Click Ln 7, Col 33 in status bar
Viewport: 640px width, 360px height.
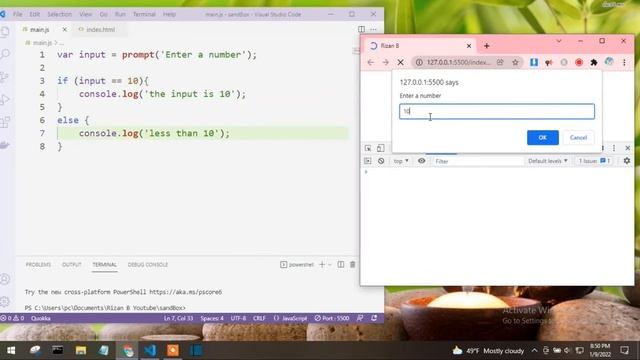pos(178,318)
